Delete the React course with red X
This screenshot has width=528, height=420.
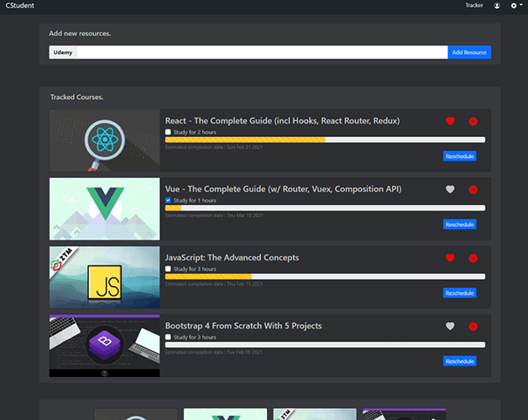[x=473, y=121]
